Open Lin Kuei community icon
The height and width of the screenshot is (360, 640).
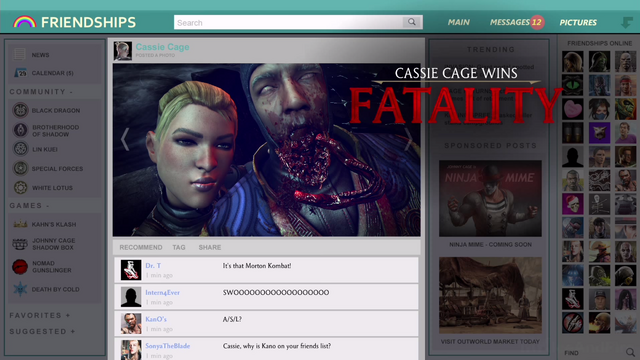click(20, 149)
